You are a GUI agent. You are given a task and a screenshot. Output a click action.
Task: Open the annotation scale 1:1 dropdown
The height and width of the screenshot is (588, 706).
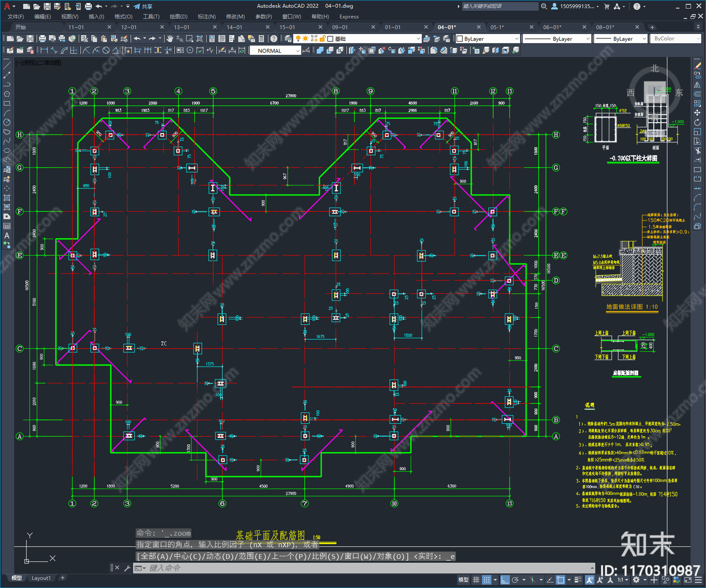click(x=622, y=580)
